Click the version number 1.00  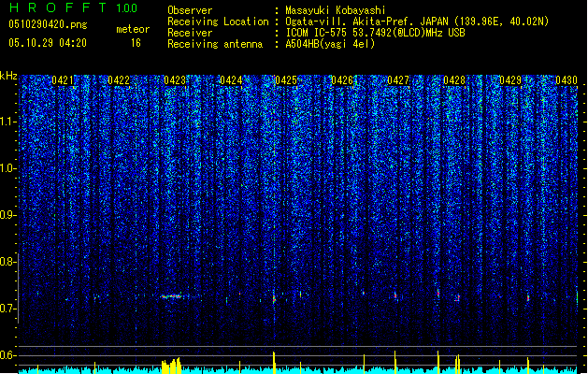pos(126,7)
